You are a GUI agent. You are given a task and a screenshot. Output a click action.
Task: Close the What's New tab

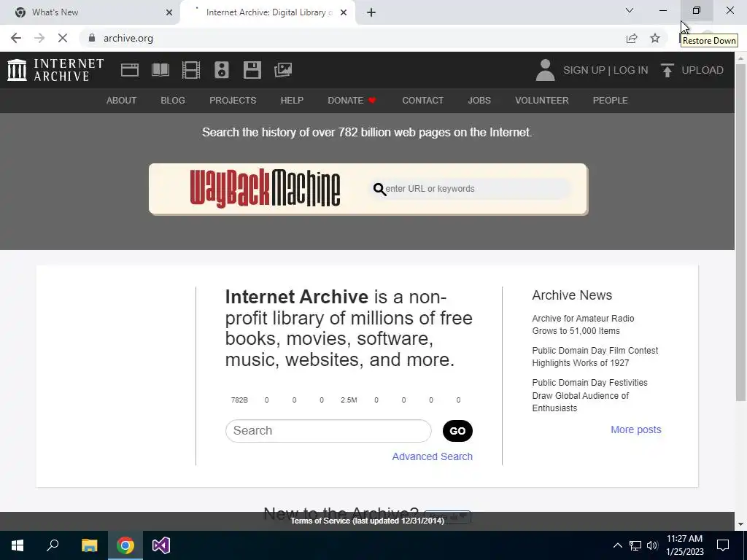(x=169, y=12)
